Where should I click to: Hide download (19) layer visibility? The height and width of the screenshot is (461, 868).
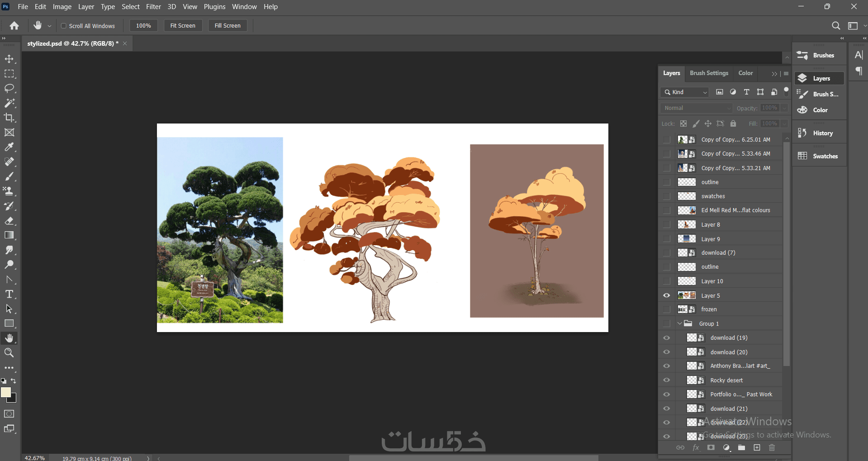667,338
